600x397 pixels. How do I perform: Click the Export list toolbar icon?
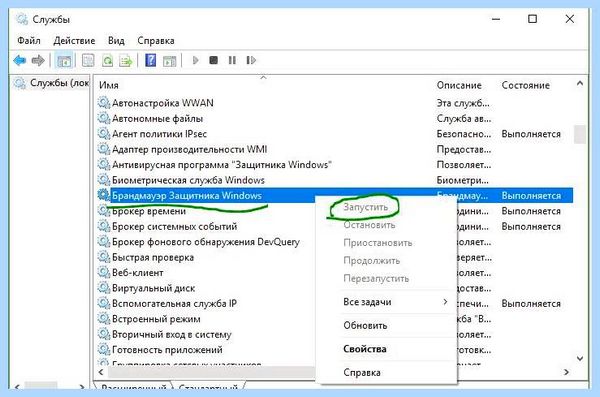(126, 60)
